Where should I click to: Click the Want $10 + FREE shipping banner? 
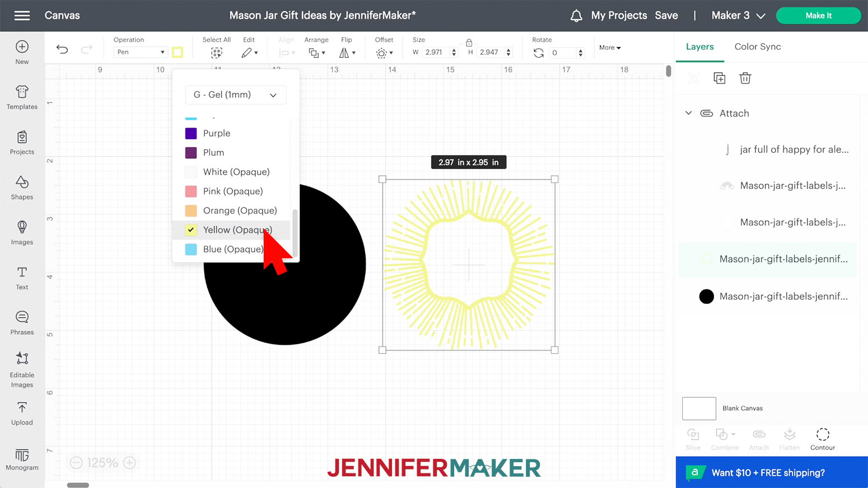772,472
